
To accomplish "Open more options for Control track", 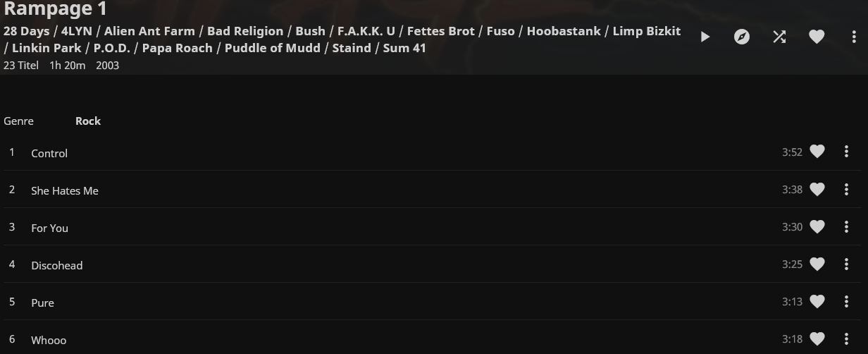I will coord(846,152).
